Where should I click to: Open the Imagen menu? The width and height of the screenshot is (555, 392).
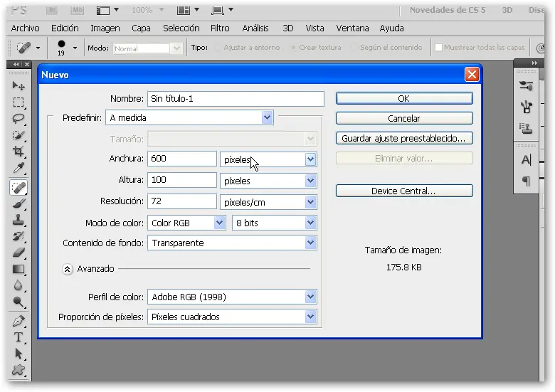(x=105, y=28)
